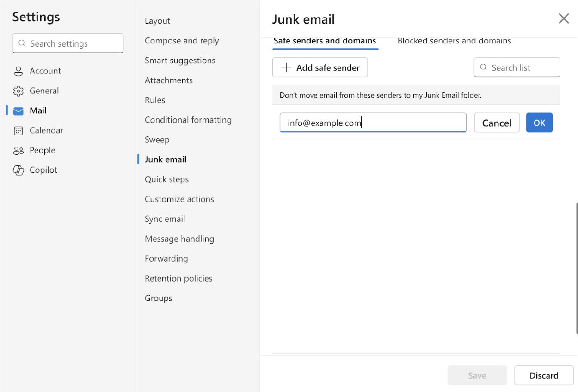Switch to Blocked senders and domains tab
The height and width of the screenshot is (392, 578).
click(454, 41)
